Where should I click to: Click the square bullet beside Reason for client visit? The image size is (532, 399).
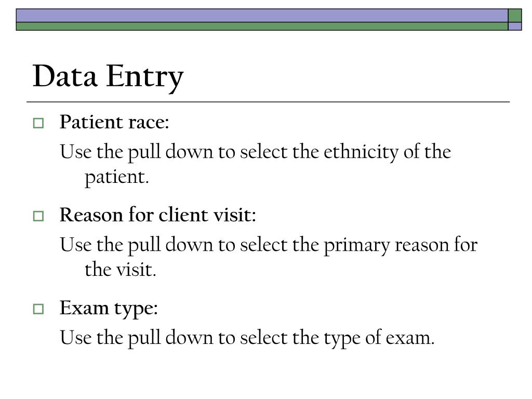pyautogui.click(x=38, y=216)
